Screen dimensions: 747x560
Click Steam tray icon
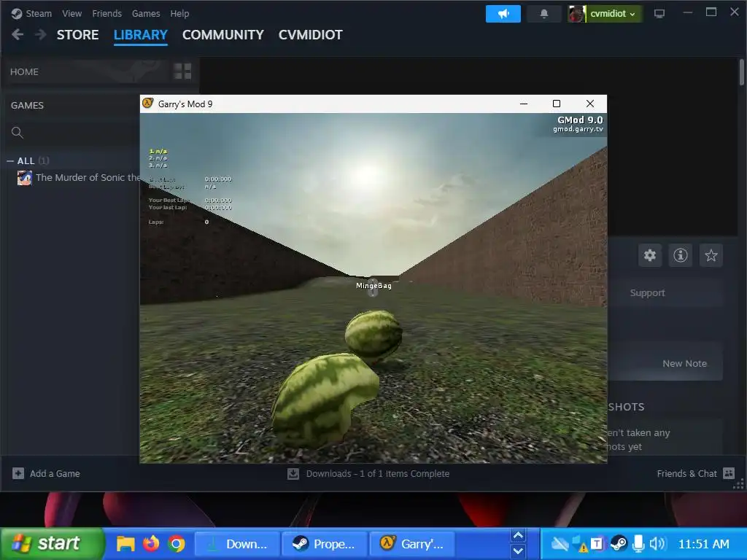click(619, 544)
